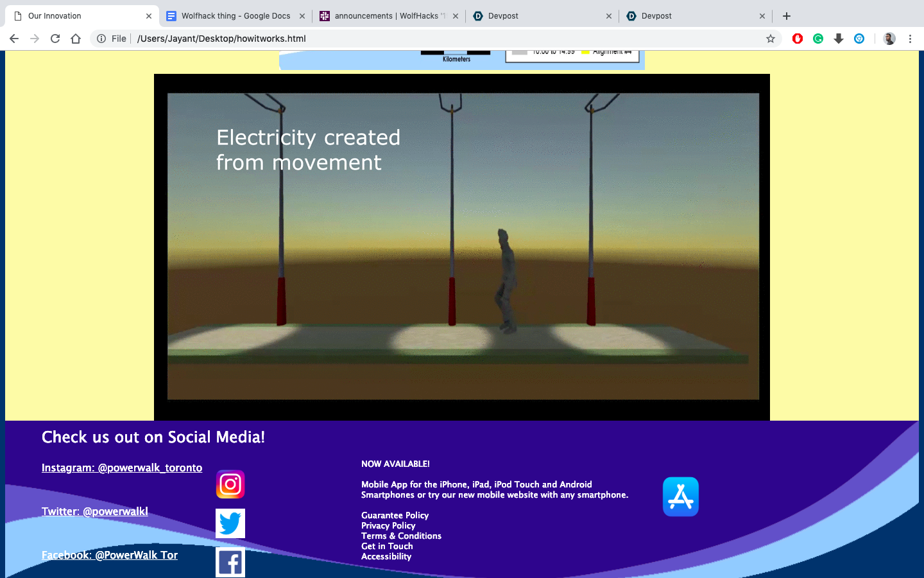Click the Instagram logo icon
The width and height of the screenshot is (924, 578).
(230, 484)
